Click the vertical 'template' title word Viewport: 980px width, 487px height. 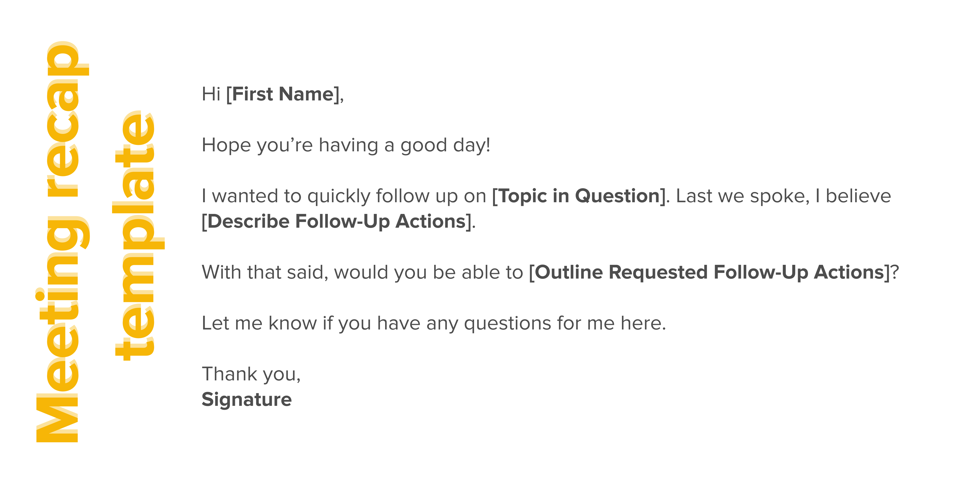pos(135,236)
